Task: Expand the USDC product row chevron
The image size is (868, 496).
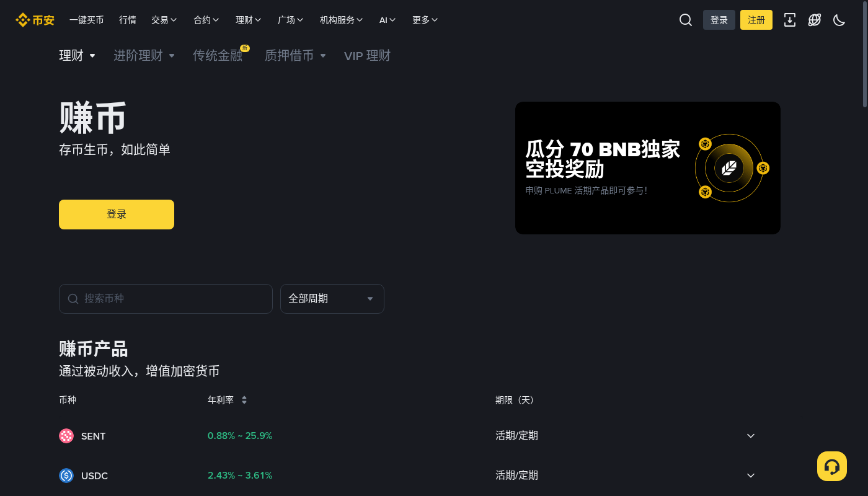Action: click(x=751, y=476)
